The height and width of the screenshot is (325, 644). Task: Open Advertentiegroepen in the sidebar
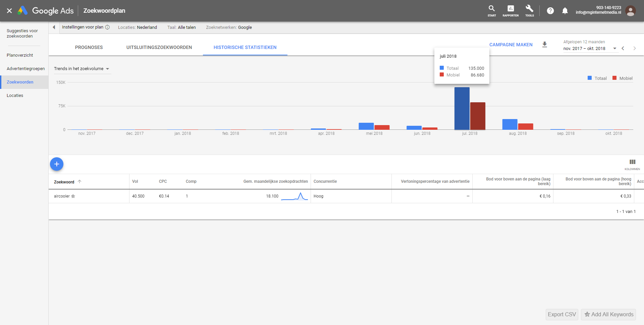click(25, 69)
